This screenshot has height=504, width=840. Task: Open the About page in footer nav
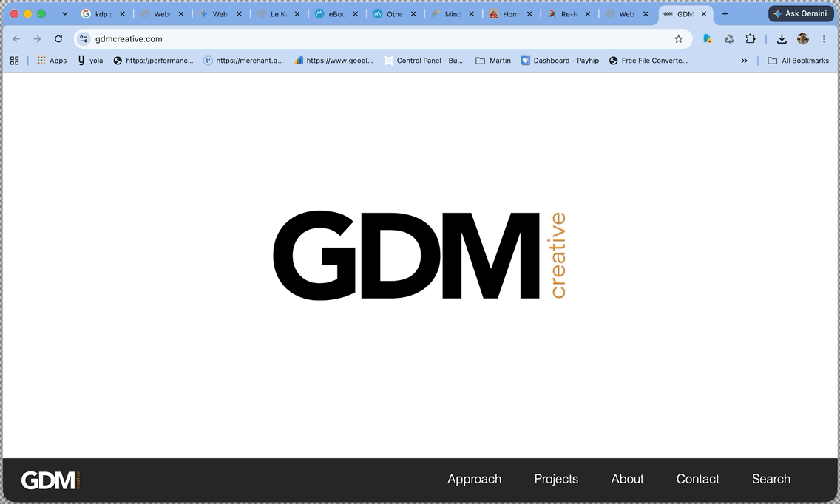(x=627, y=479)
